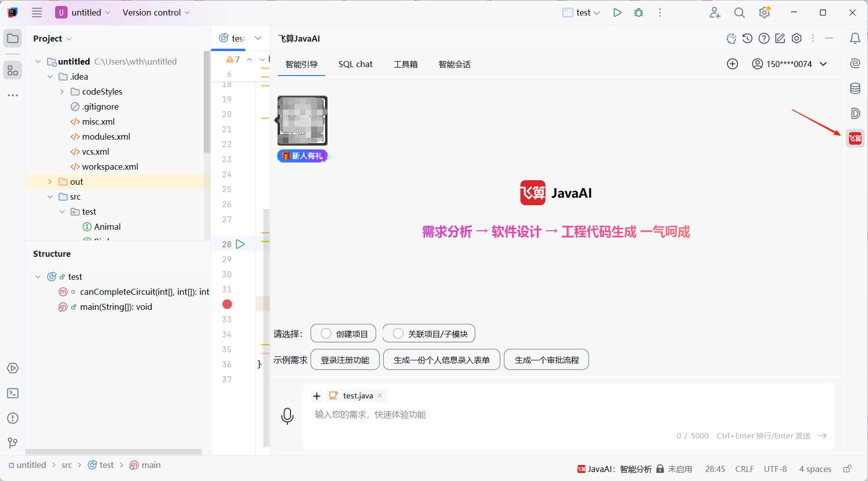
Task: Switch to the 工具箱 tab
Action: [x=406, y=64]
